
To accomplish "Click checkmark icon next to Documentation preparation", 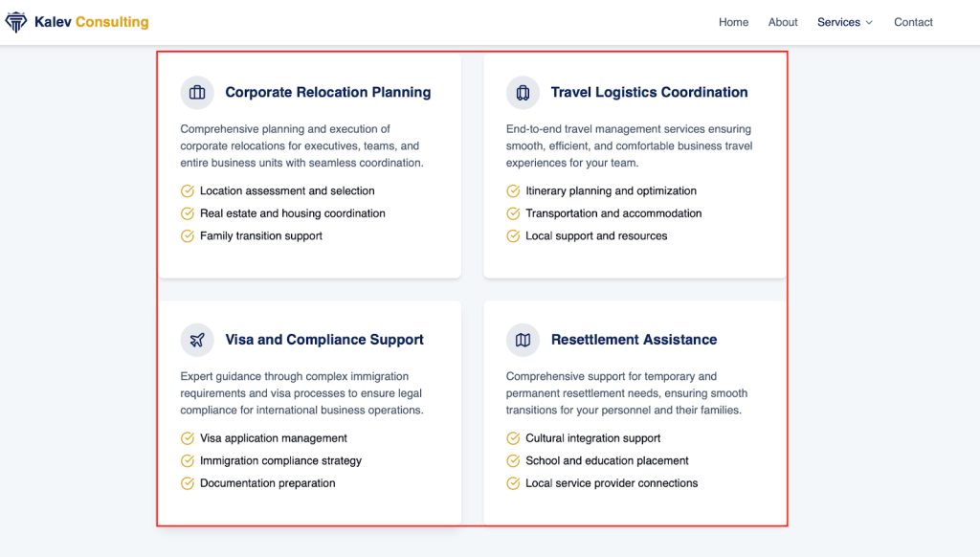I will click(188, 483).
